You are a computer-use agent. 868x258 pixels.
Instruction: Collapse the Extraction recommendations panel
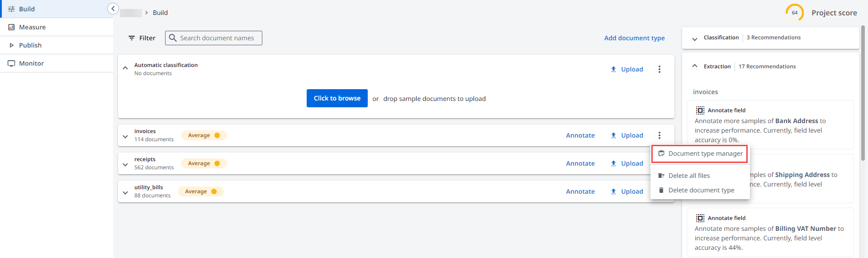695,66
